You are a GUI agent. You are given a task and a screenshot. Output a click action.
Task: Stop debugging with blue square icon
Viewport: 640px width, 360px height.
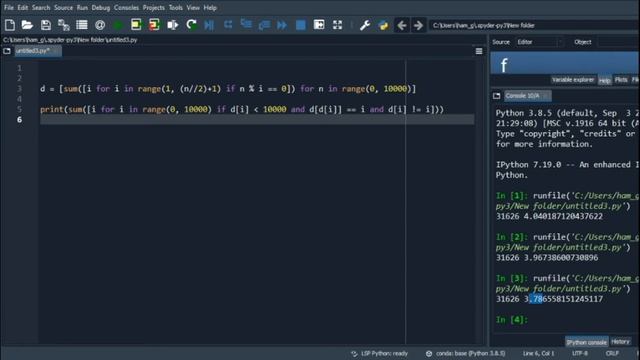301,25
